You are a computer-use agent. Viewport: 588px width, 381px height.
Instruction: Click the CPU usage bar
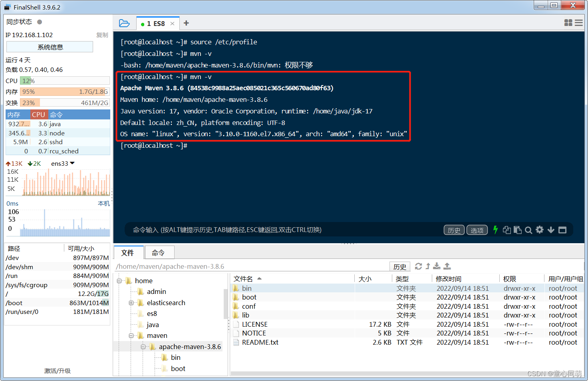65,81
